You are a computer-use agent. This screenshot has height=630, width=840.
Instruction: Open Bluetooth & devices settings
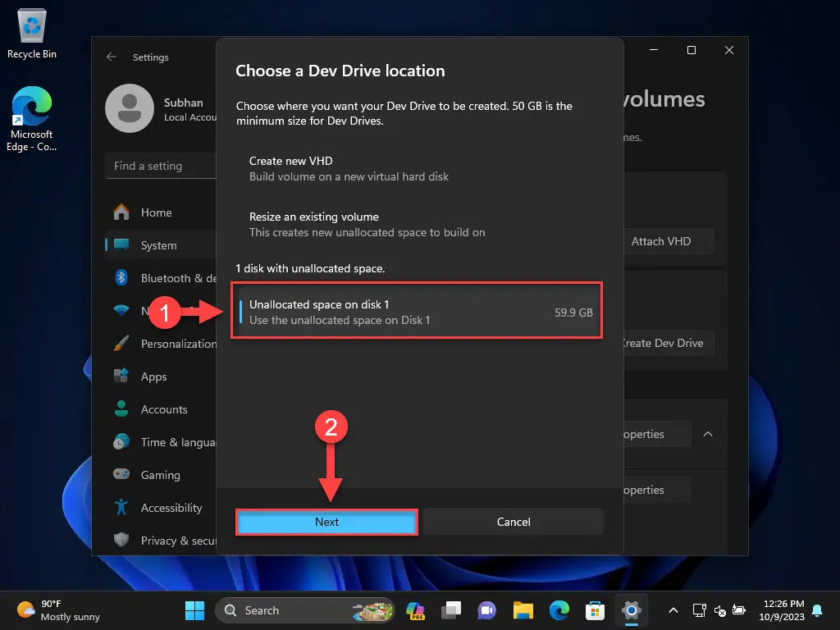161,278
